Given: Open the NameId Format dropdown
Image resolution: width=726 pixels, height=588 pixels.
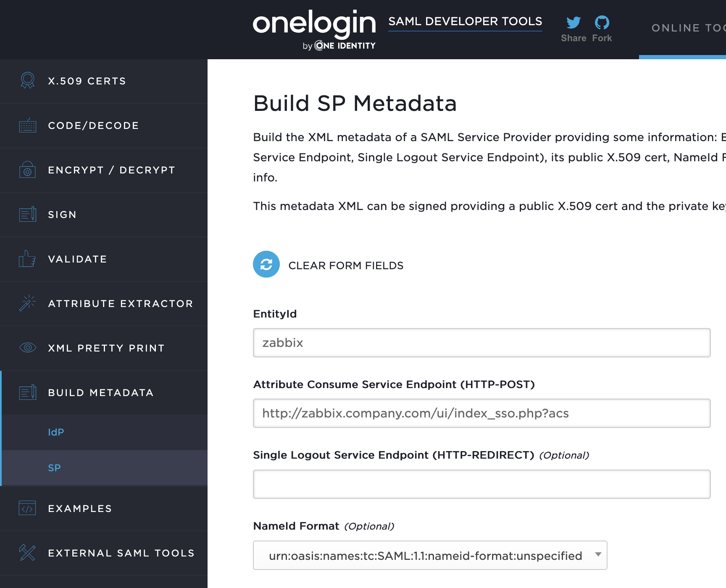Looking at the screenshot, I should pyautogui.click(x=430, y=555).
